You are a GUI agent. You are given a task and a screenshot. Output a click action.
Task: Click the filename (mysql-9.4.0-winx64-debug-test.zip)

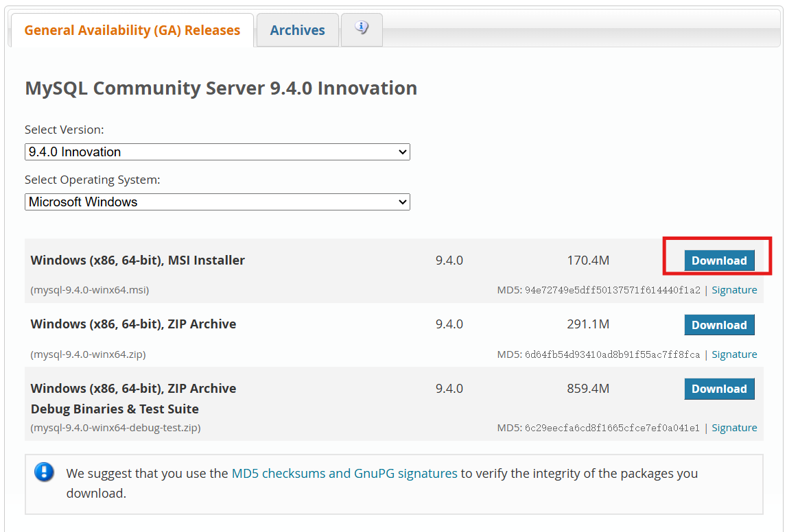(115, 428)
